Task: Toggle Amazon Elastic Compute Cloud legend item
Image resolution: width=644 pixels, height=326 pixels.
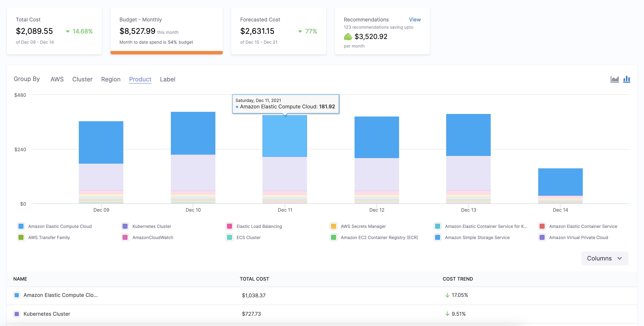Action: [55, 226]
